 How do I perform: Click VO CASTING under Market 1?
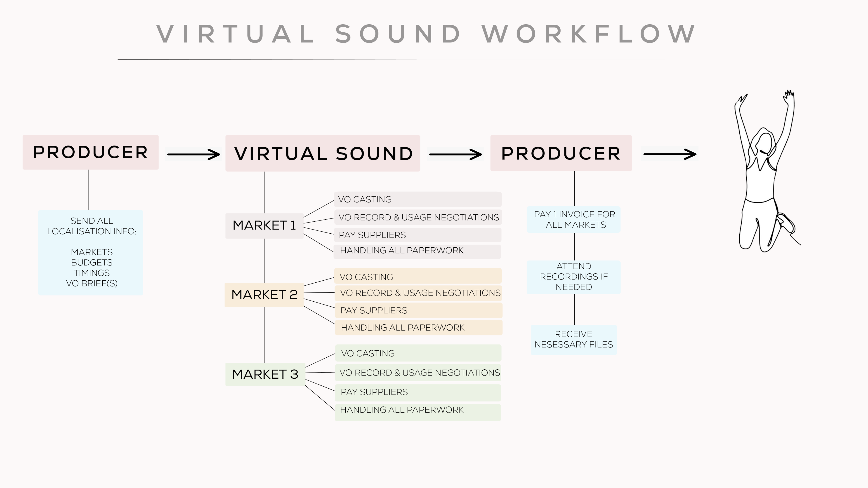point(417,199)
